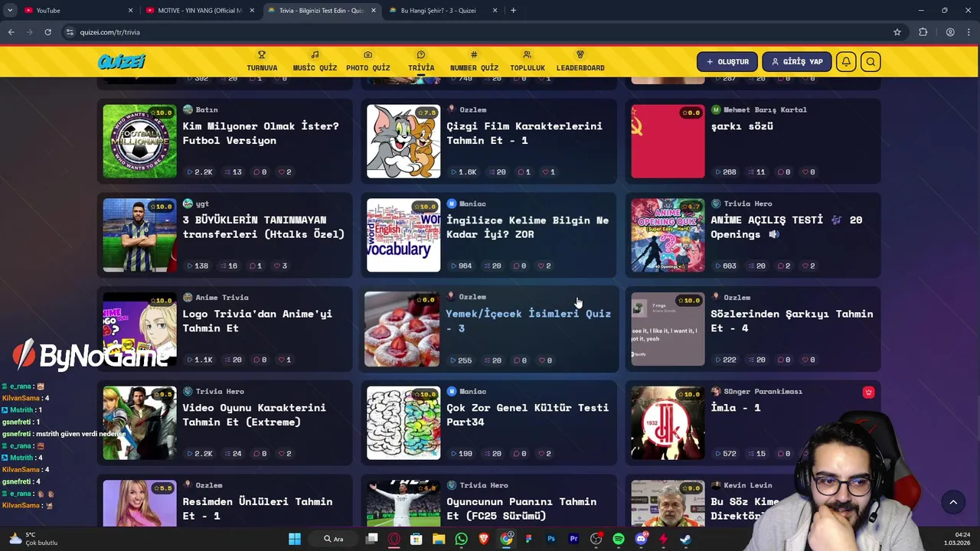Open Sözlerinden Şarkıyı Tahmin Et - 4

[792, 321]
